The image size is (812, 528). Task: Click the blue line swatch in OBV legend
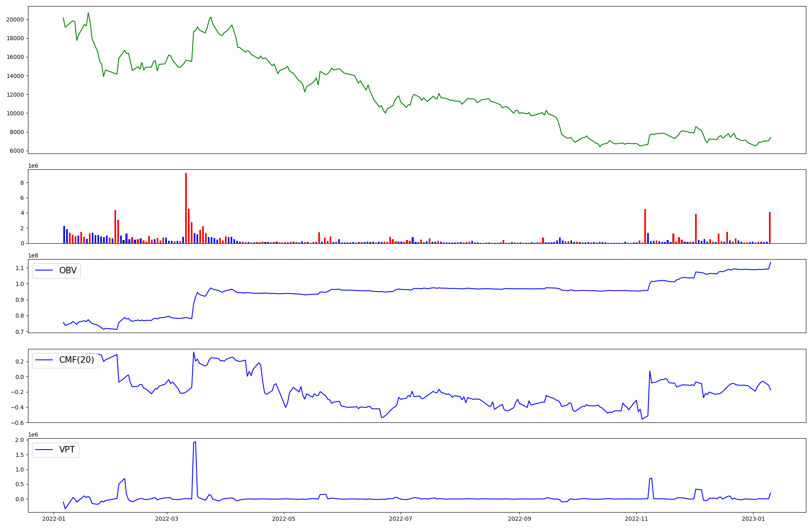pyautogui.click(x=44, y=270)
